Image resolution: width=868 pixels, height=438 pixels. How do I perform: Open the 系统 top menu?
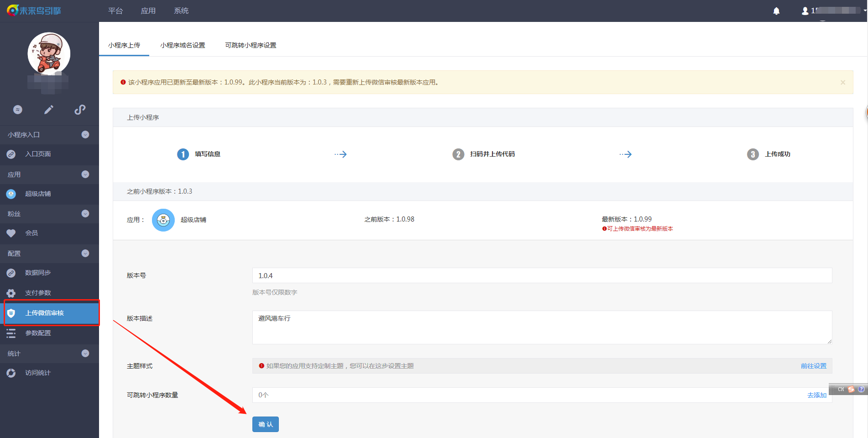coord(181,11)
